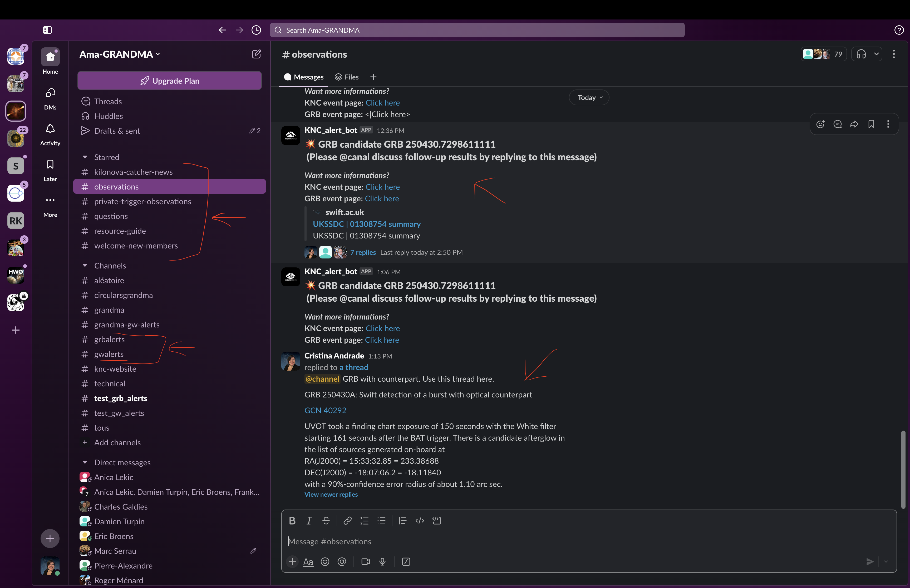Mention someone with the @ icon
This screenshot has width=910, height=588.
[342, 562]
